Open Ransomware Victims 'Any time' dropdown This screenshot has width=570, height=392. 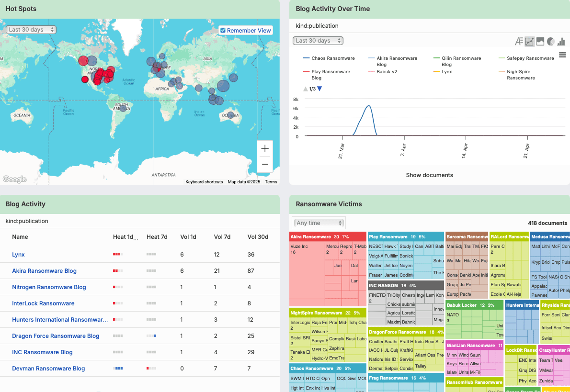[319, 223]
